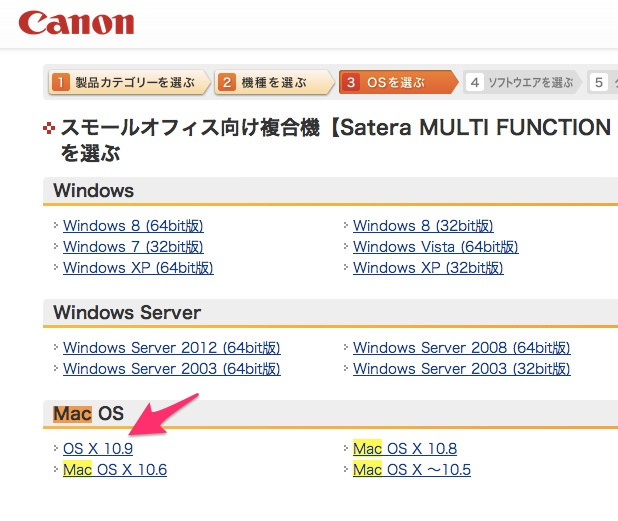This screenshot has width=618, height=521.
Task: Click the Windows Server section heading
Action: tap(127, 313)
